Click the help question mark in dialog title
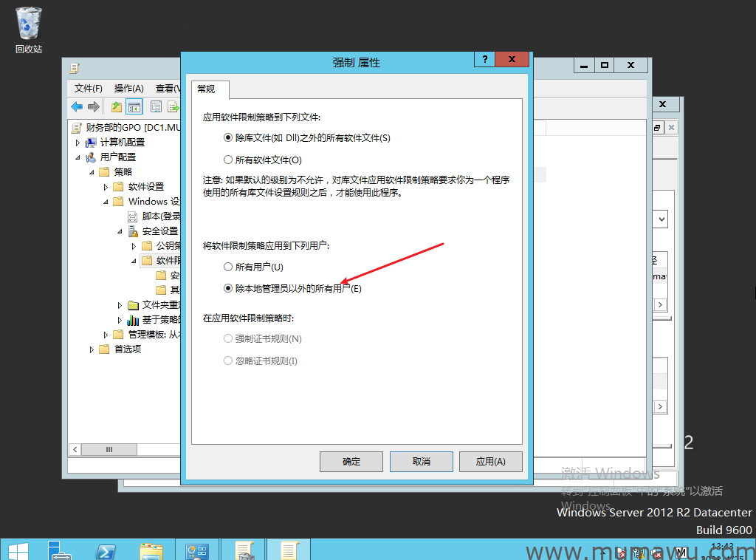The image size is (756, 560). (x=484, y=61)
